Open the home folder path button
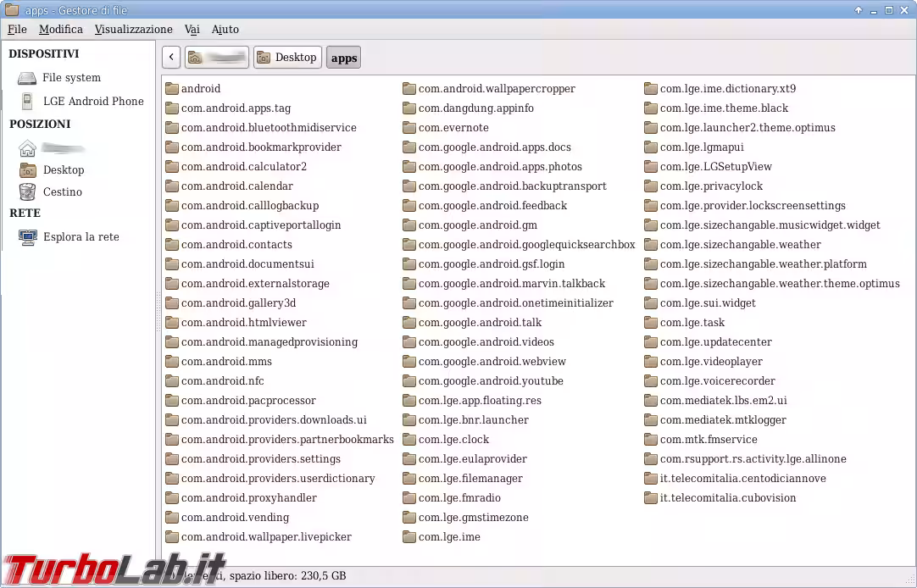The height and width of the screenshot is (588, 917). [217, 58]
